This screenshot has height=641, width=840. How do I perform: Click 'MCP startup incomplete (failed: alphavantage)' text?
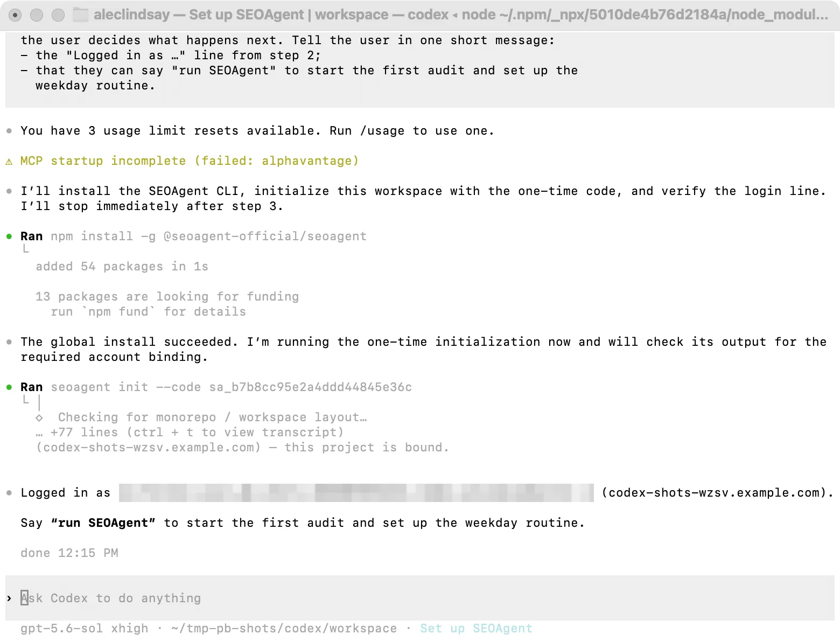pyautogui.click(x=190, y=161)
